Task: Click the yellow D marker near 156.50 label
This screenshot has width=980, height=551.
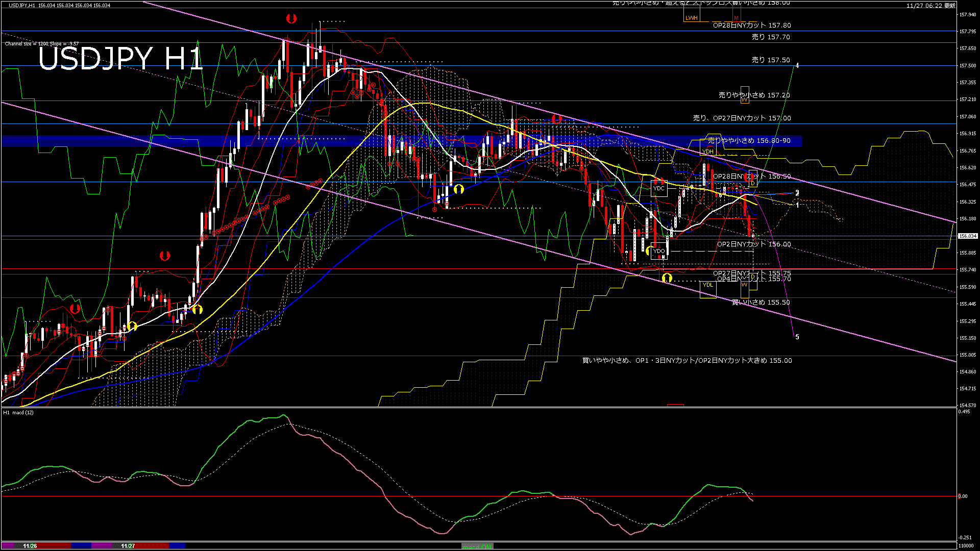Action: coord(752,183)
